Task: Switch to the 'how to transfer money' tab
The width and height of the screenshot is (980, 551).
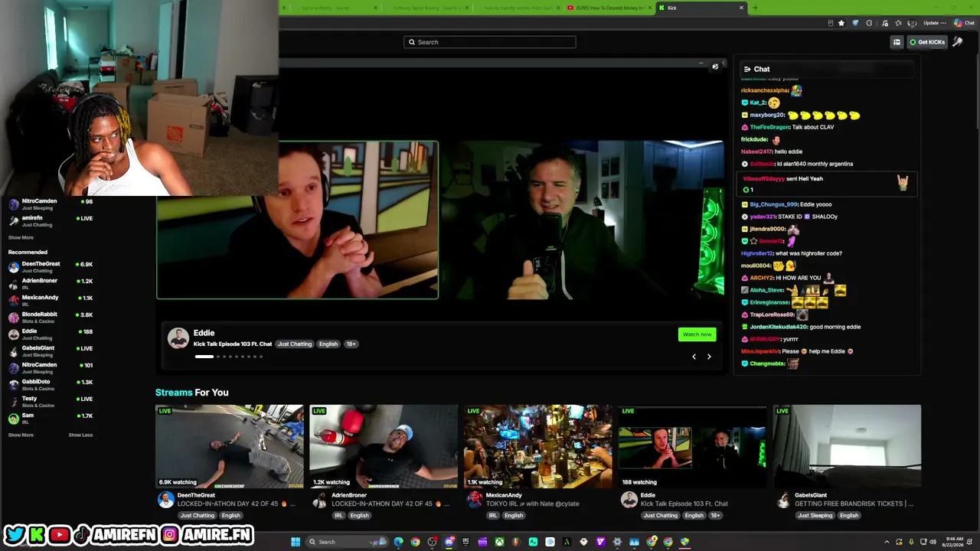Action: pyautogui.click(x=517, y=8)
